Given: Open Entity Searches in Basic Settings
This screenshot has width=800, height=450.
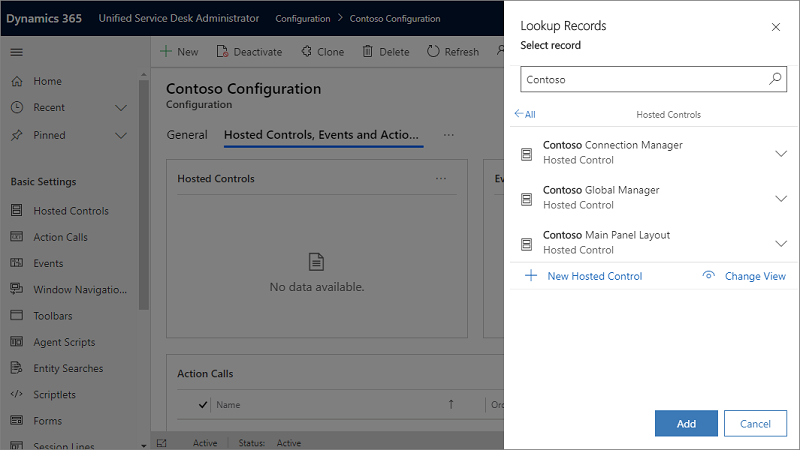Looking at the screenshot, I should pos(68,368).
